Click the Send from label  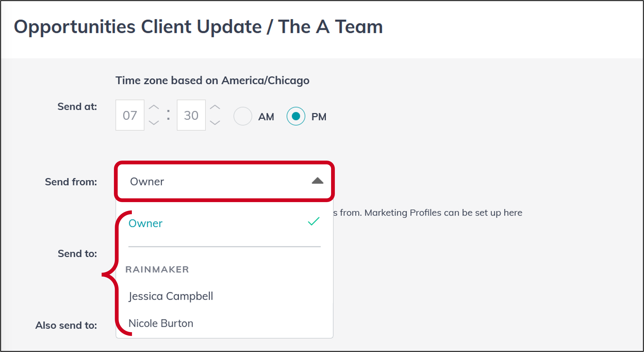[71, 182]
